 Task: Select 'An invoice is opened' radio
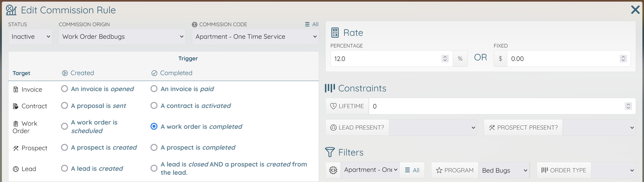pos(64,89)
